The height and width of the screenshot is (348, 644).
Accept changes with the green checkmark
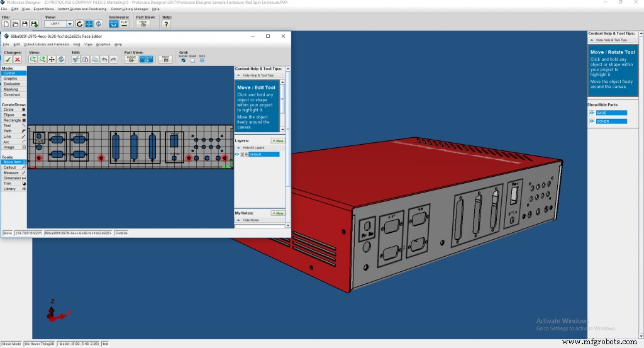pyautogui.click(x=8, y=59)
